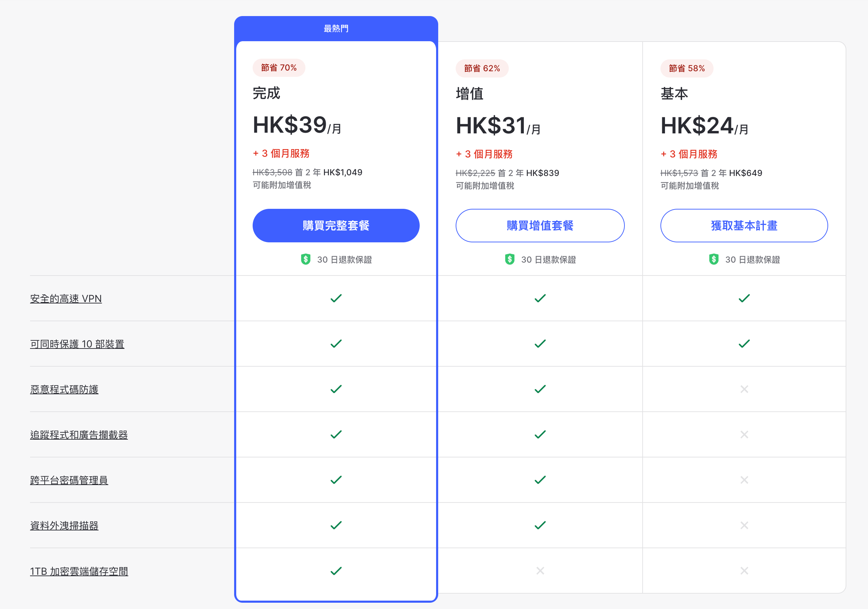Image resolution: width=868 pixels, height=609 pixels.
Task: Click the 基本 plan's malware protection X icon
Action: coord(744,389)
